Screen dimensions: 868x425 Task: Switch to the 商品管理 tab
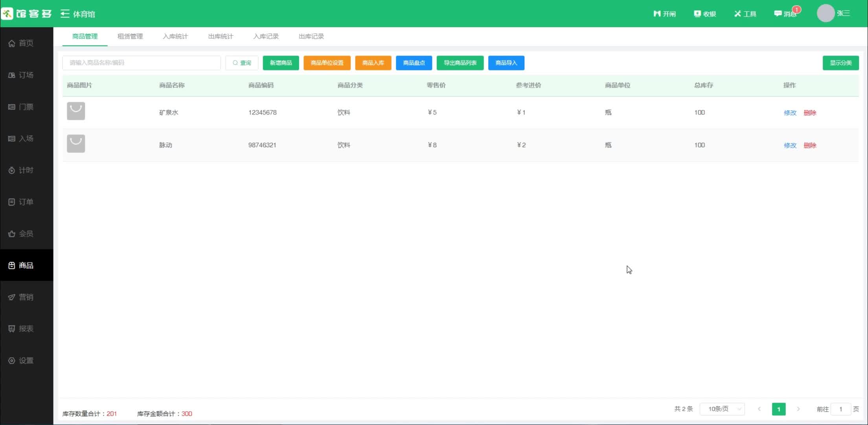click(x=85, y=36)
